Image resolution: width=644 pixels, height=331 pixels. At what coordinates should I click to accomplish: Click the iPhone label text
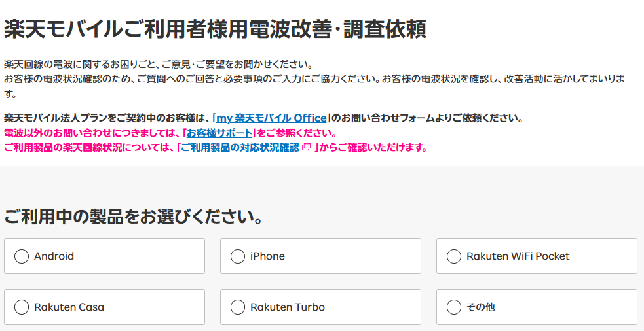267,256
